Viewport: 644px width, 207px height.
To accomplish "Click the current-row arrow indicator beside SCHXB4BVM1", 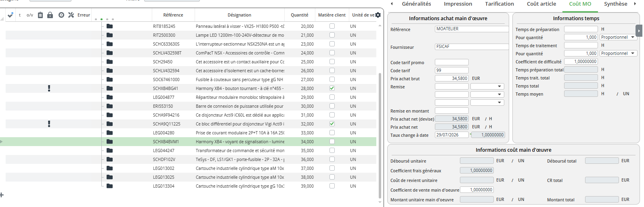I will (x=2, y=142).
